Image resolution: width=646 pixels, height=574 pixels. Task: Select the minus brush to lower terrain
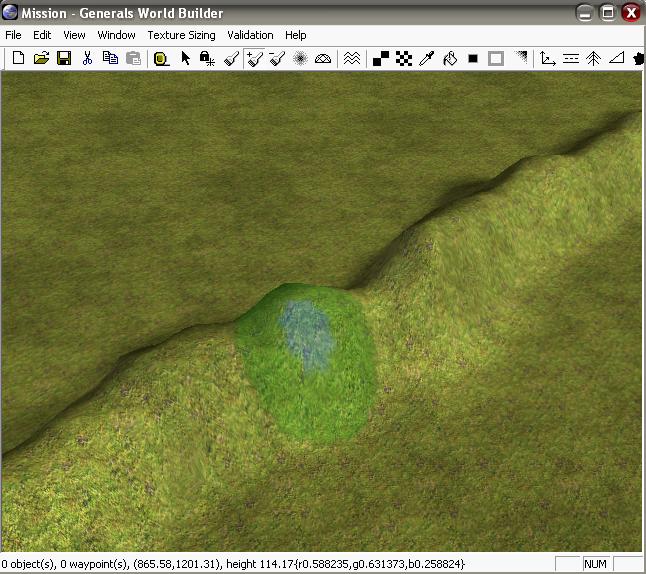[277, 58]
